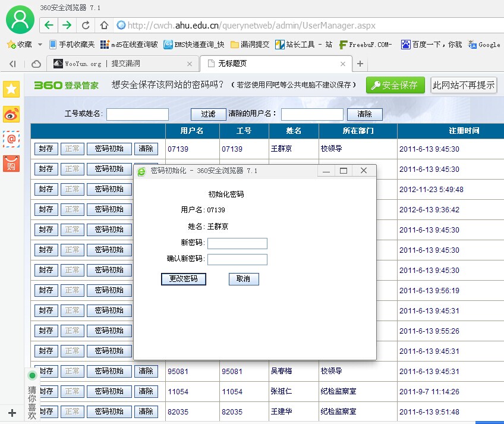
Task: Expand the 收藏 dropdown arrow
Action: tap(40, 45)
